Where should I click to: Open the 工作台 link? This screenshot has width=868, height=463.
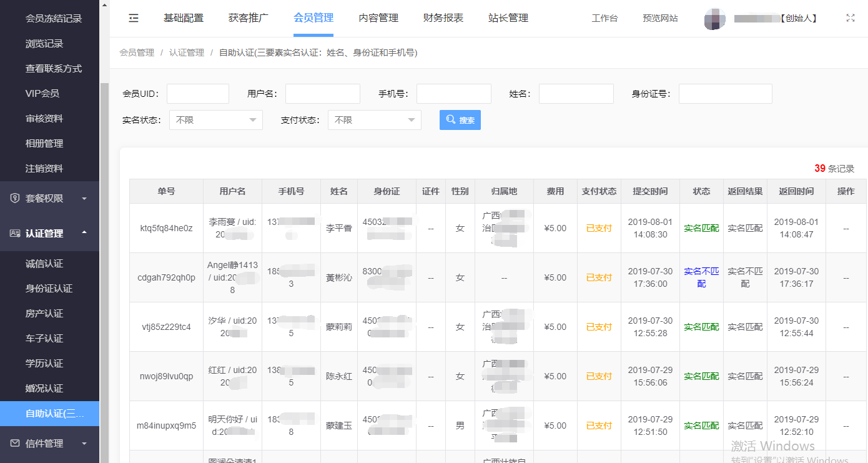pos(604,18)
